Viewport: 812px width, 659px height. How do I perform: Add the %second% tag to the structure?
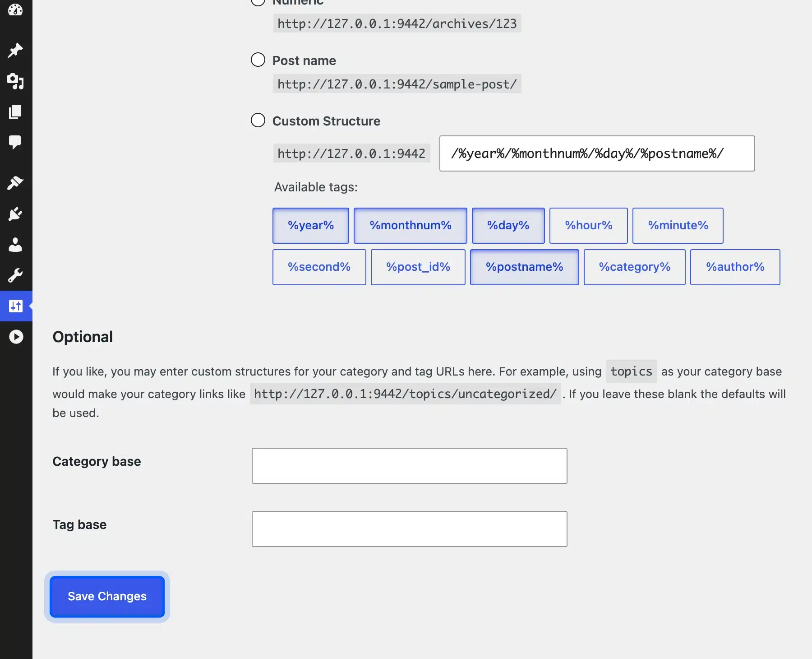coord(319,267)
